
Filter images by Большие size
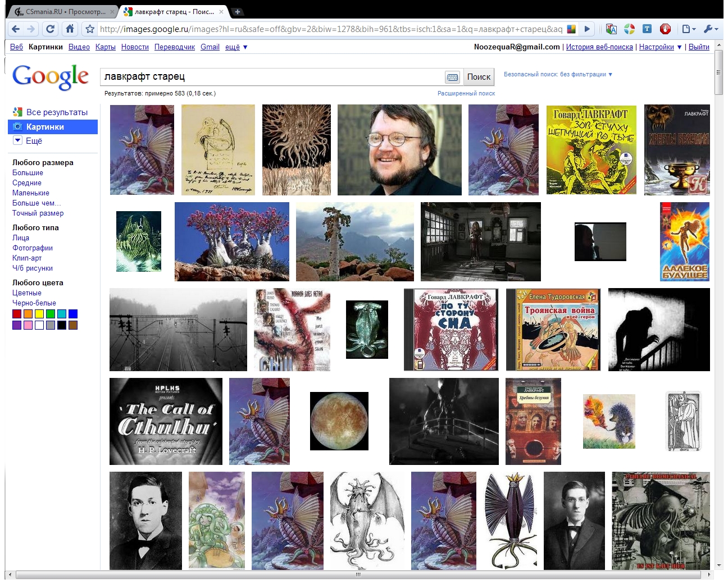click(x=28, y=173)
